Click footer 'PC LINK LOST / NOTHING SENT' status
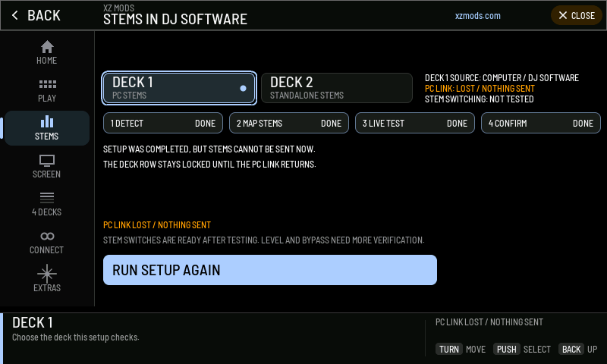The height and width of the screenshot is (364, 607). pyautogui.click(x=489, y=322)
